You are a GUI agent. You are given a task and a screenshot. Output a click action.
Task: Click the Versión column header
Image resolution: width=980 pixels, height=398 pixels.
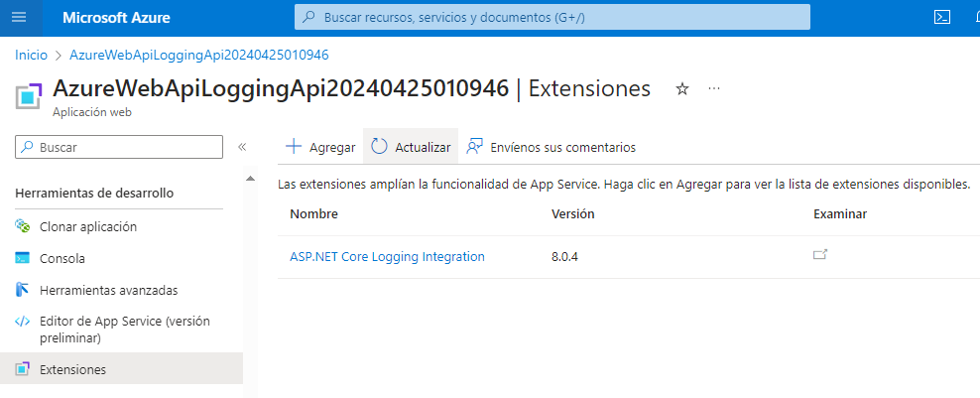pos(573,214)
